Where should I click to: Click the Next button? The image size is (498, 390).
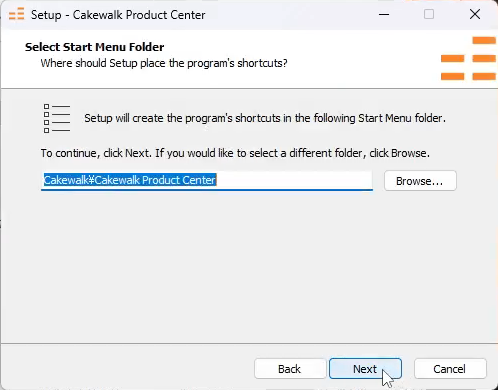pyautogui.click(x=365, y=369)
